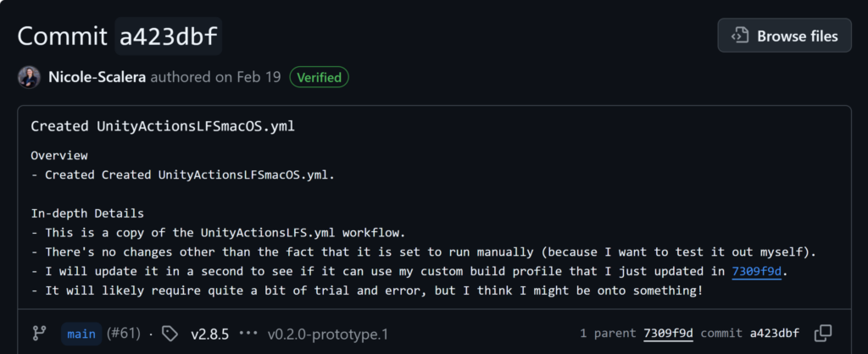Expand the hidden tags ellipsis
The image size is (868, 354).
click(x=248, y=334)
